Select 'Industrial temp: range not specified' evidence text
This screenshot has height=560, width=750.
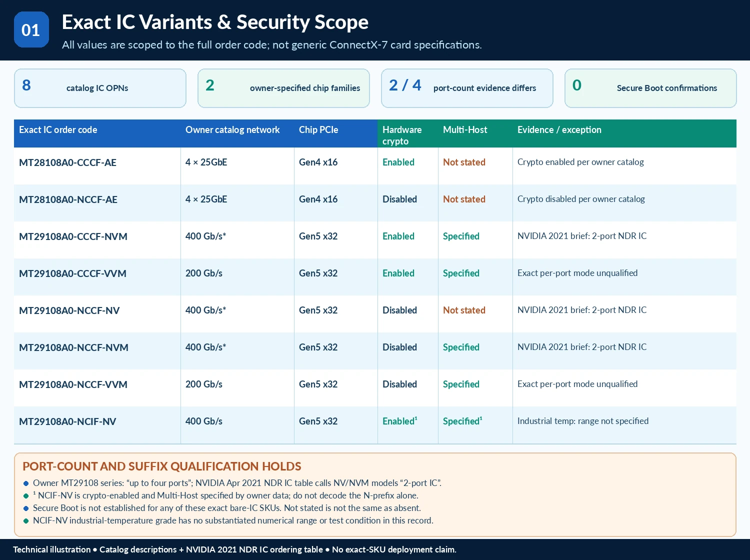(583, 421)
